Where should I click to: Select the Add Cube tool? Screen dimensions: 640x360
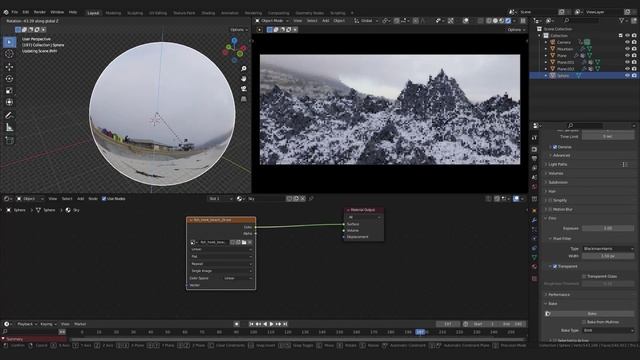(x=9, y=140)
